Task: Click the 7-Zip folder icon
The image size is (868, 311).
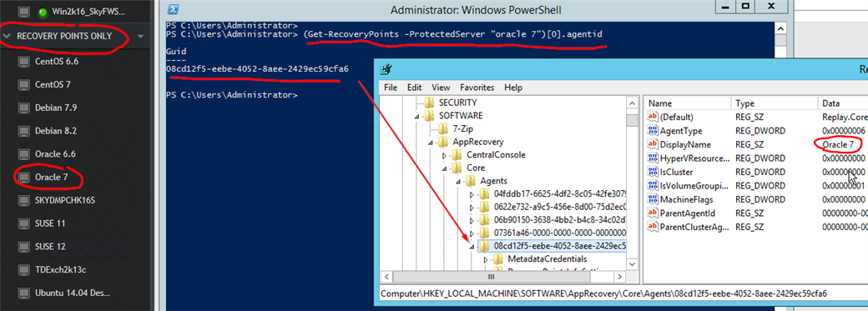Action: (443, 129)
